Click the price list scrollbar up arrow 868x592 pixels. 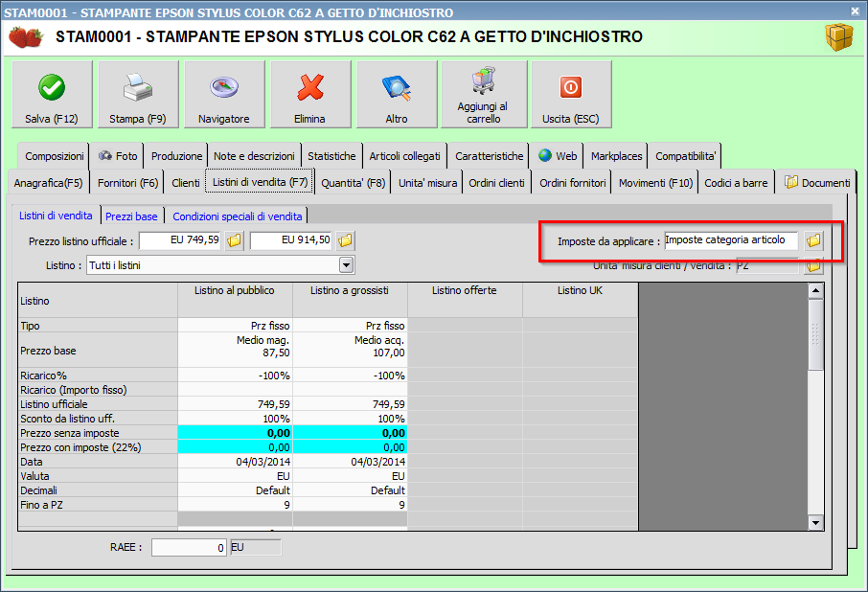[815, 291]
